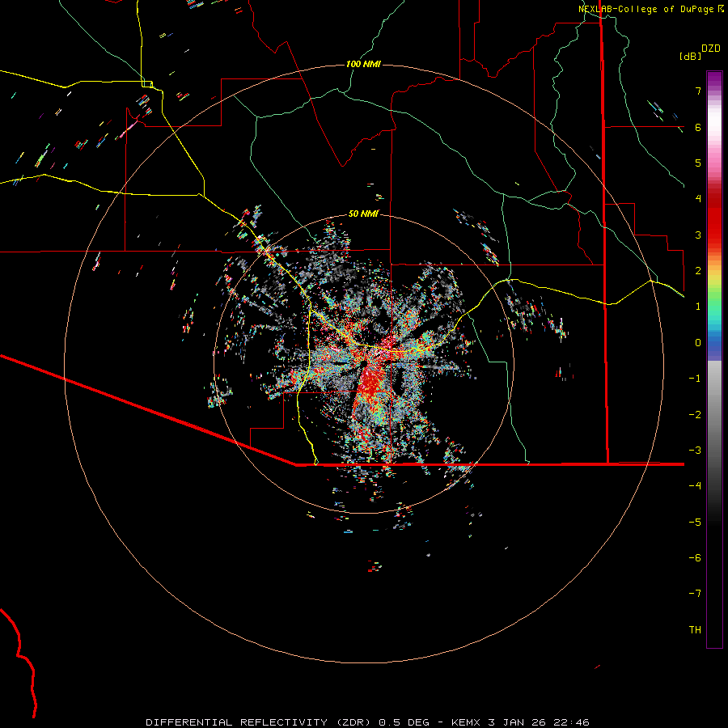
Task: Click the [dB] units label
Action: point(690,56)
